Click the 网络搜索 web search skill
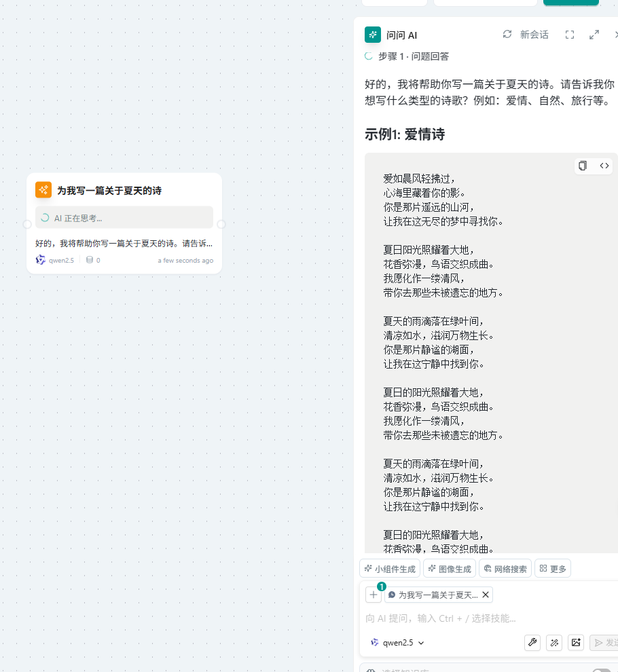The height and width of the screenshot is (672, 618). pos(505,569)
